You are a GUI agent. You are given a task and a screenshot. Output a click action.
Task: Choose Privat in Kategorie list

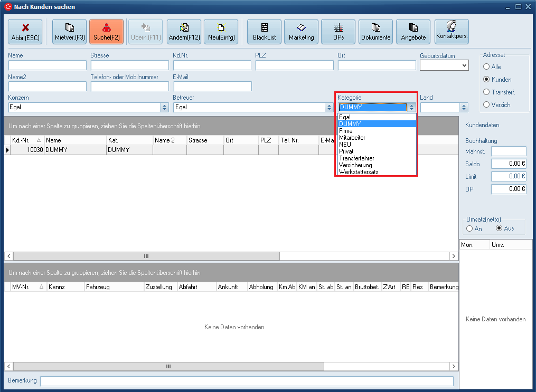(346, 151)
